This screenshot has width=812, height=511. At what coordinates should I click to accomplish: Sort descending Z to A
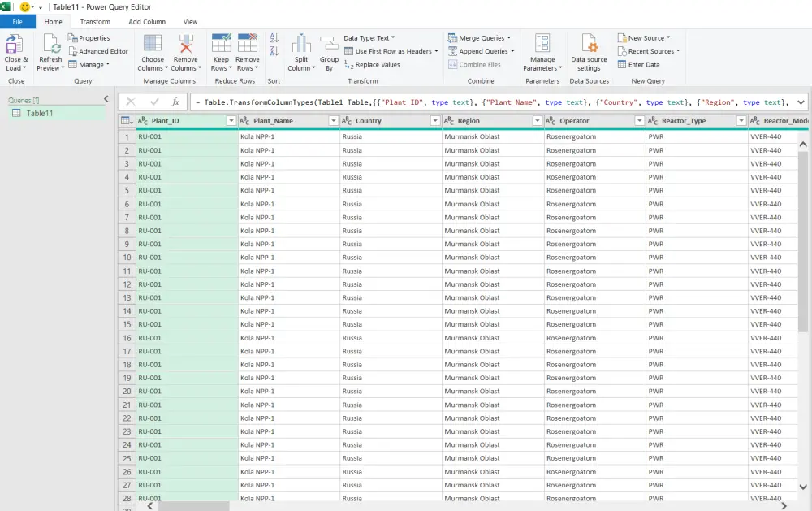274,51
